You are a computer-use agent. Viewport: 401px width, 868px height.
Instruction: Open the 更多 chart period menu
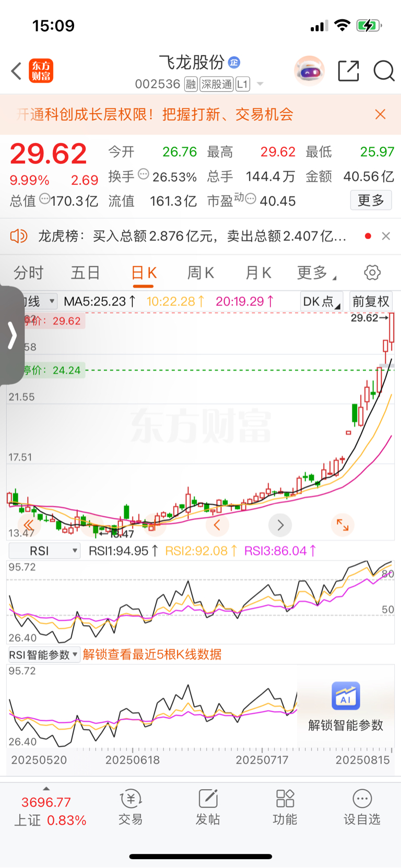coord(316,272)
